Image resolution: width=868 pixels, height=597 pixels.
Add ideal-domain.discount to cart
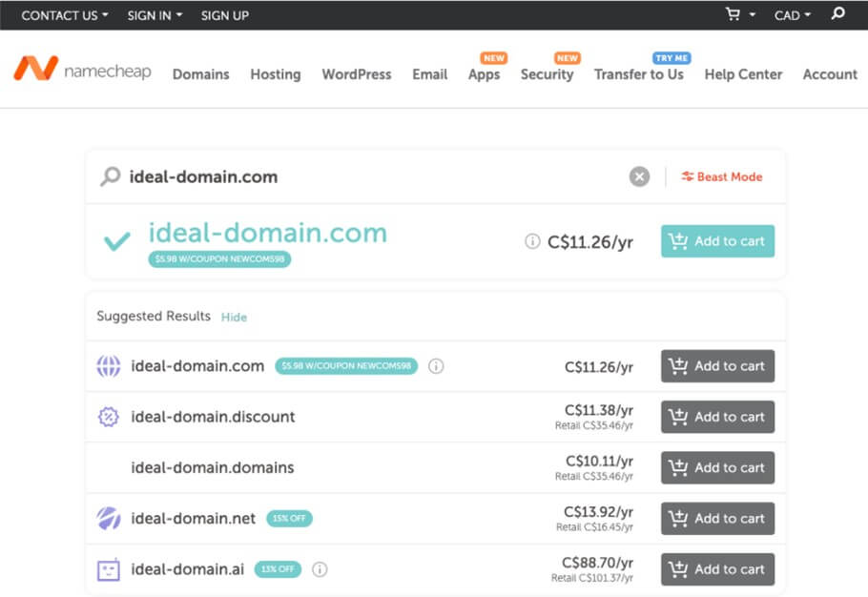pyautogui.click(x=718, y=417)
